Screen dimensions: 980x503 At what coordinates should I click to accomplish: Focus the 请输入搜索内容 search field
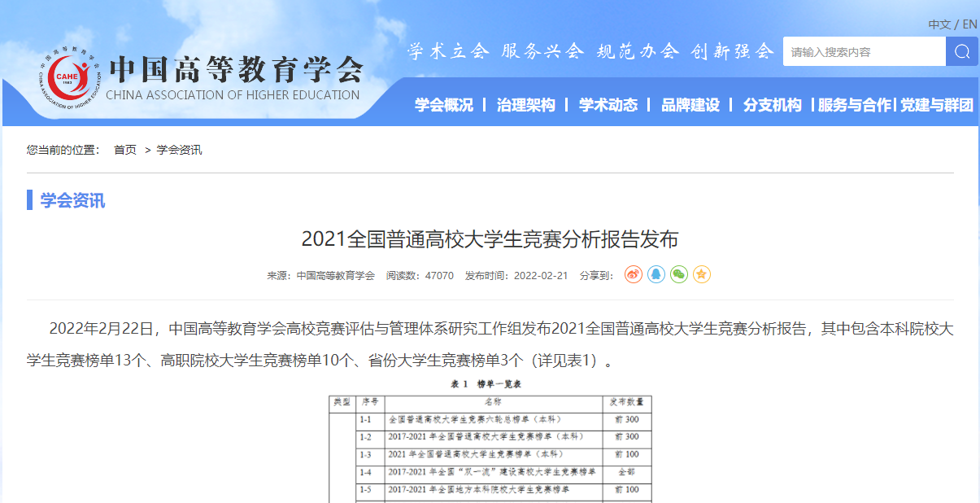[x=865, y=51]
